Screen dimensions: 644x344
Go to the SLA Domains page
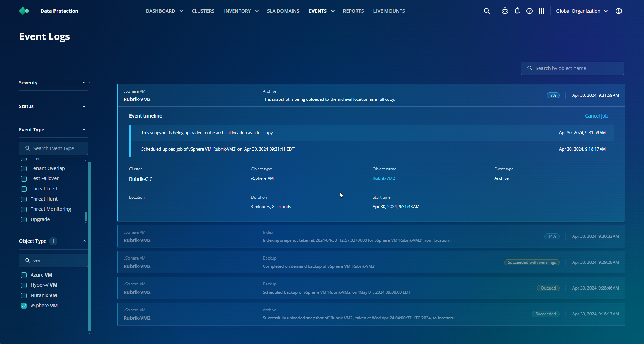pyautogui.click(x=283, y=11)
